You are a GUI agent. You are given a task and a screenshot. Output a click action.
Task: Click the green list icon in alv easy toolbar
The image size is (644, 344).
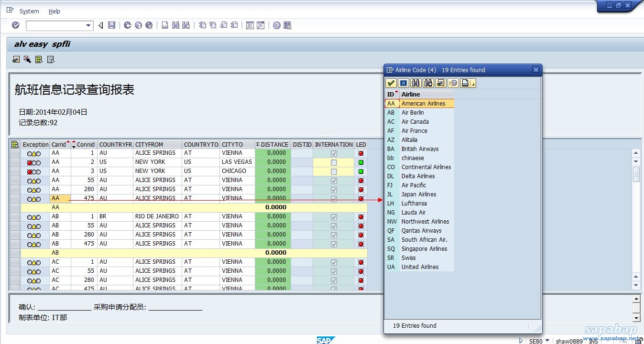(39, 59)
